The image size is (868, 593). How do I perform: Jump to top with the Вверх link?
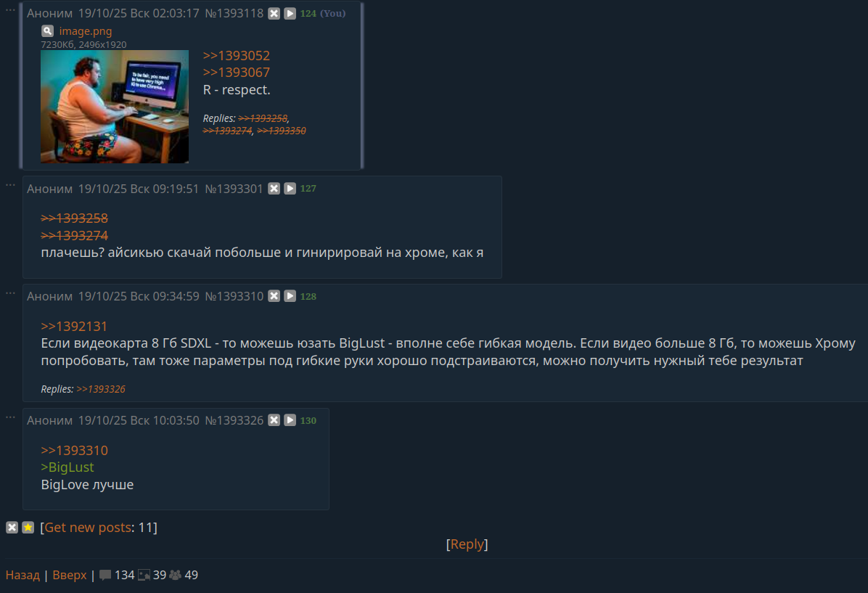click(x=70, y=576)
